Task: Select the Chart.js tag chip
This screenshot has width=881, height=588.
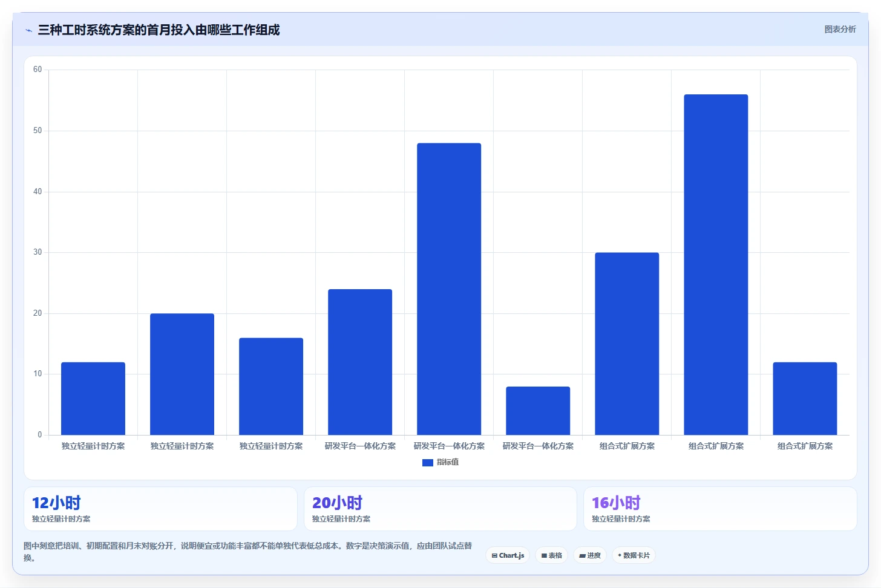Action: [x=508, y=555]
